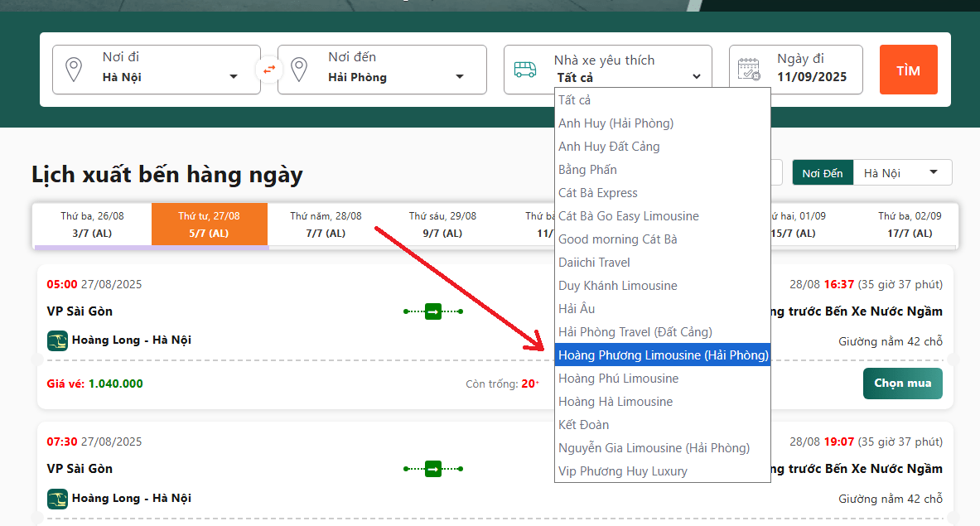Click the location pin in Nơi đi field
Viewport: 980px width, 526px height.
coord(74,70)
